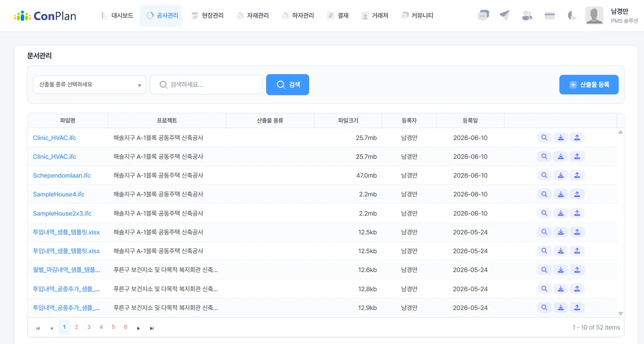644x344 pixels.
Task: Open profile via the user avatar
Action: 594,16
